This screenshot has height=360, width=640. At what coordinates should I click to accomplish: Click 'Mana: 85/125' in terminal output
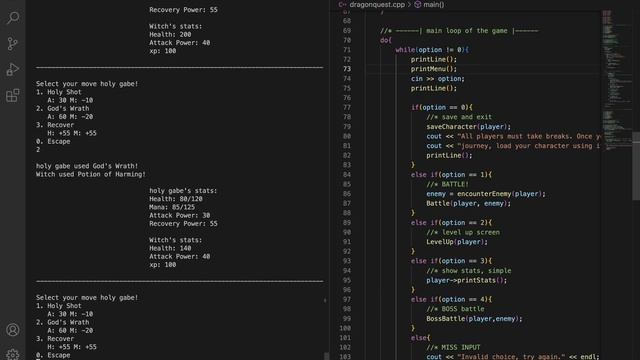coord(172,207)
